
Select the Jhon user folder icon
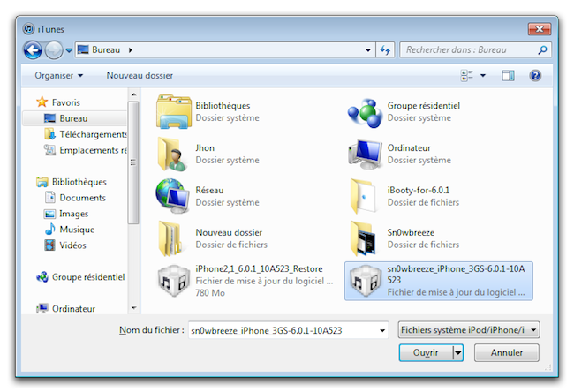coord(172,155)
